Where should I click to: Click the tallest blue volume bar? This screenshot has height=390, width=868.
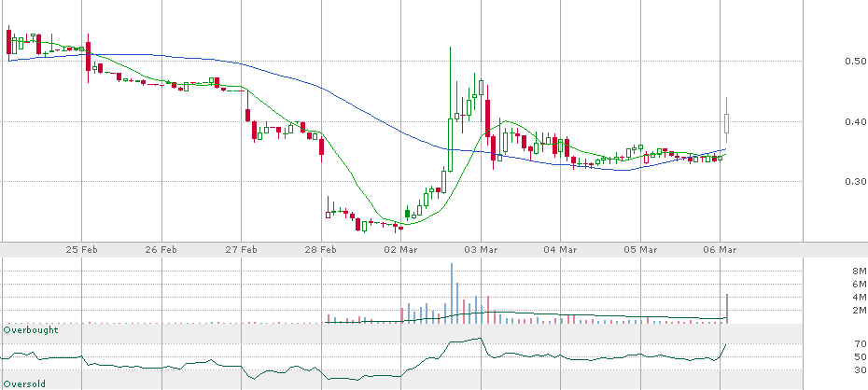pyautogui.click(x=452, y=293)
